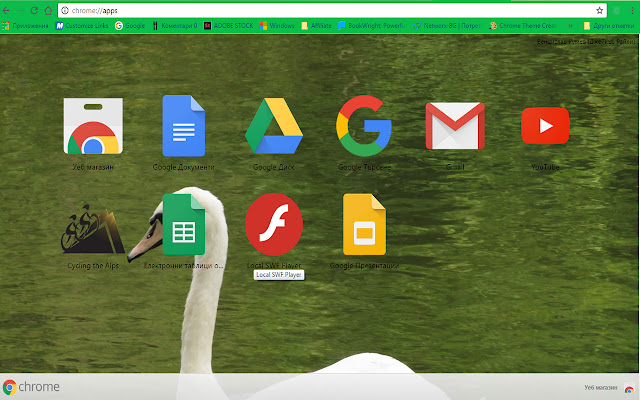Launch the Google Slides app

pyautogui.click(x=364, y=224)
